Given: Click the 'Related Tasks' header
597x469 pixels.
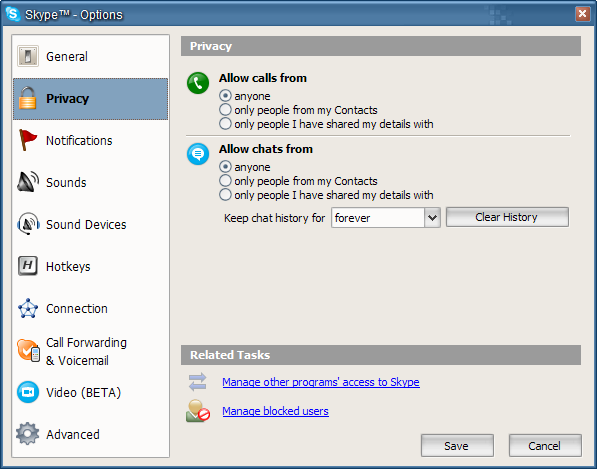Looking at the screenshot, I should point(381,355).
